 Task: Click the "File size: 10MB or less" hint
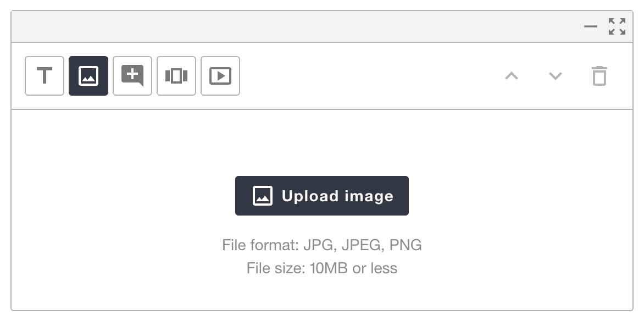click(x=322, y=268)
